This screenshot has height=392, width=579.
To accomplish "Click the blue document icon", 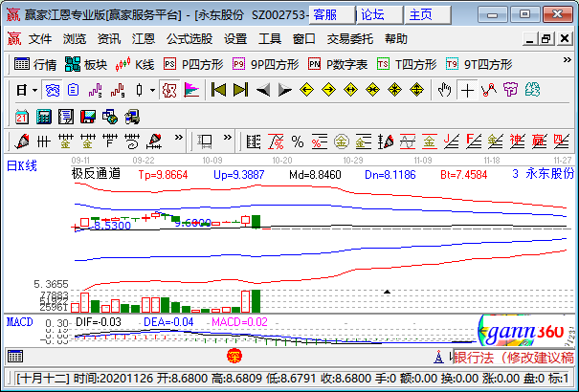I will pyautogui.click(x=73, y=90).
